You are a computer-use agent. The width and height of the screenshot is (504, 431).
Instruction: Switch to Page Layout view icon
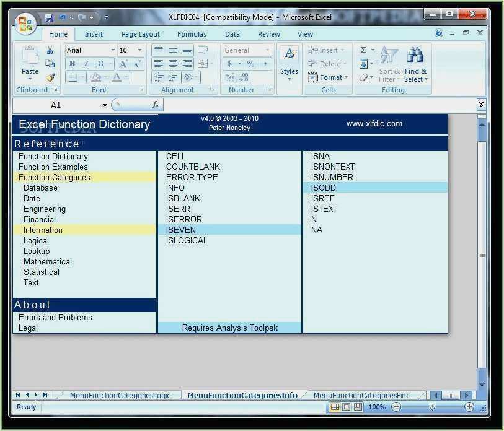pos(346,407)
